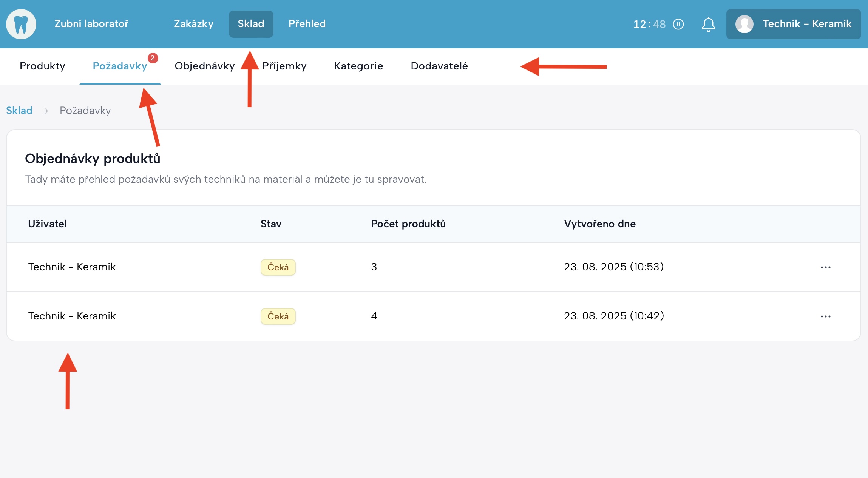This screenshot has width=868, height=478.
Task: Open three-dot menu for 10:53 request
Action: tap(825, 267)
